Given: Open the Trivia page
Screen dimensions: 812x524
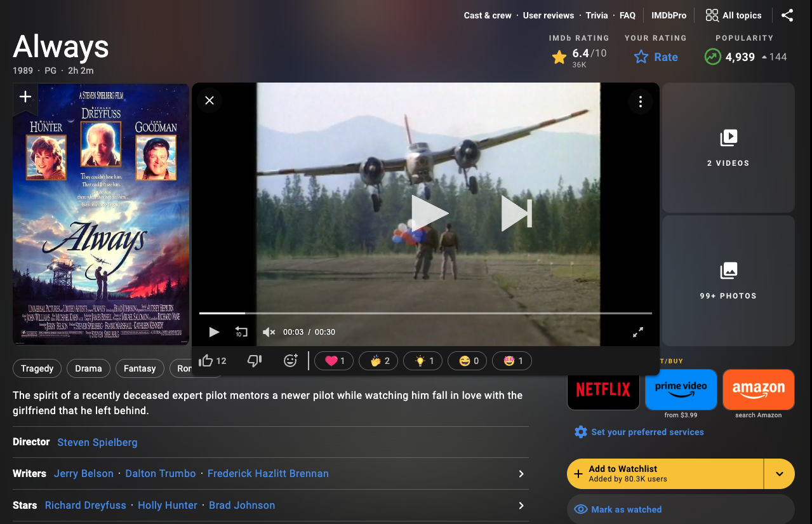Looking at the screenshot, I should (x=597, y=15).
